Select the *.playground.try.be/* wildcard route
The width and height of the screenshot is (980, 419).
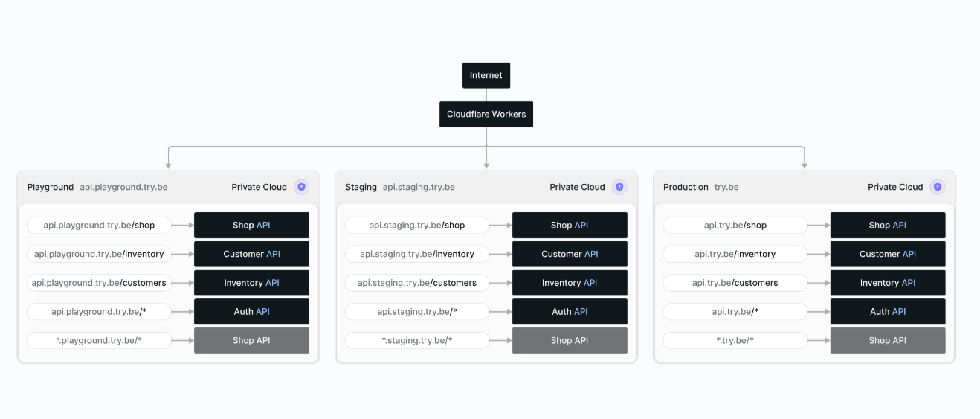[x=99, y=340]
